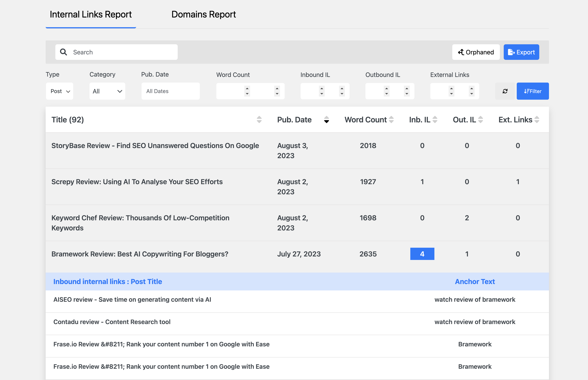The width and height of the screenshot is (588, 380).
Task: Switch to Internal Links Report tab
Action: [91, 14]
